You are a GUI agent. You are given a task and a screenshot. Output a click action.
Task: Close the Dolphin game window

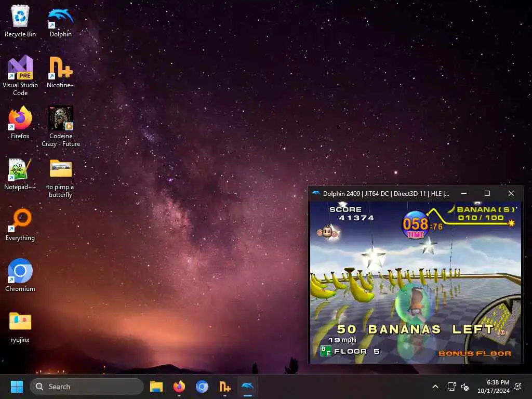[x=511, y=193]
